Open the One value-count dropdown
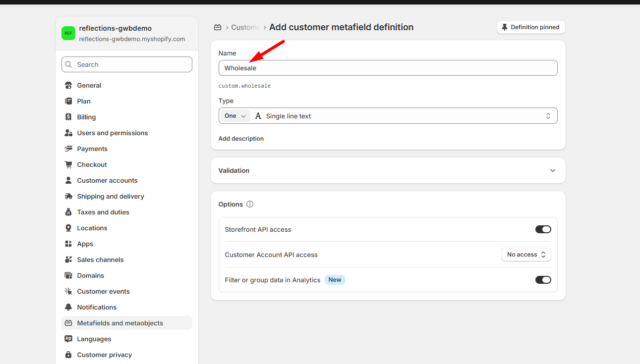Screen dimensions: 640x364 click(x=235, y=116)
